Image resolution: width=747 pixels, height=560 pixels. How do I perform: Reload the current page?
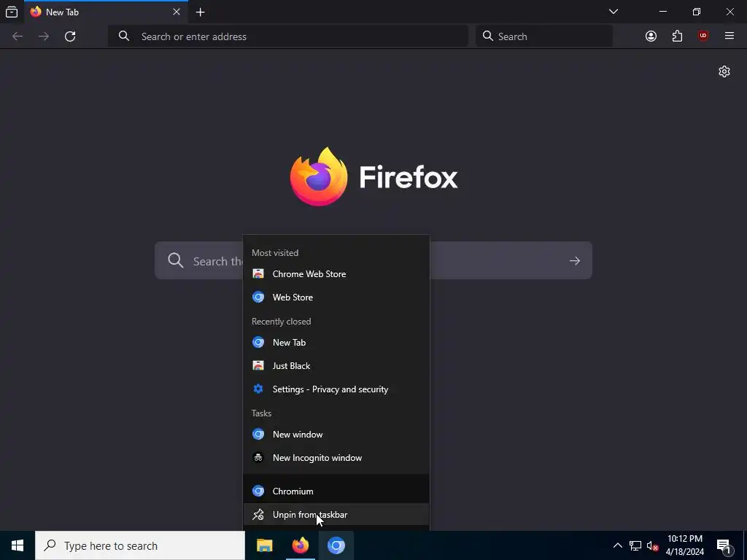[x=70, y=36]
